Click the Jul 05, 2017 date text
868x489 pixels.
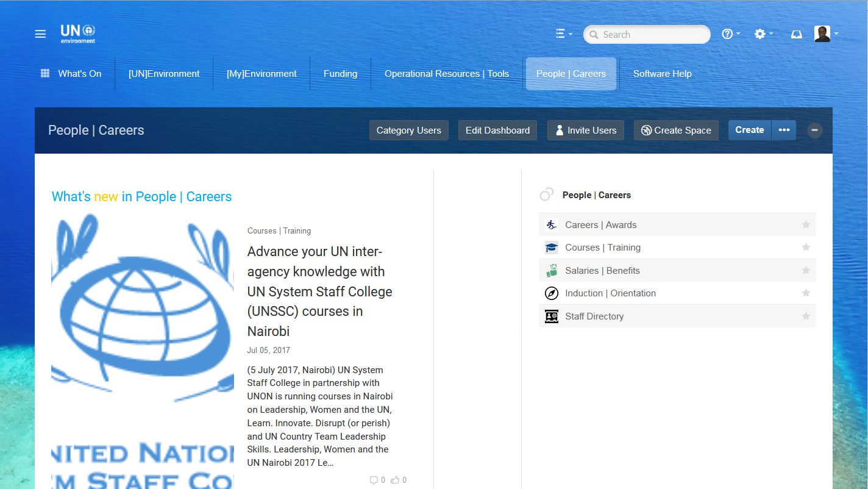click(x=269, y=350)
